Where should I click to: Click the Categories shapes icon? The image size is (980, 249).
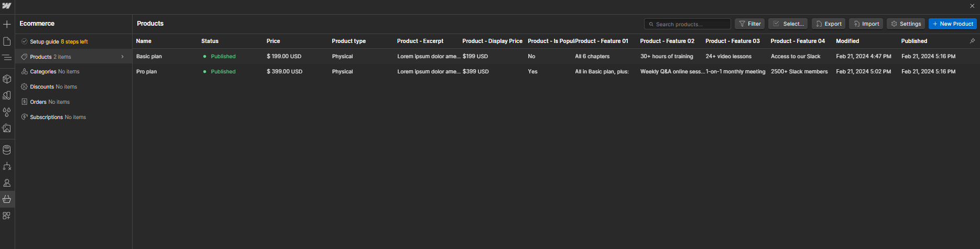(24, 71)
